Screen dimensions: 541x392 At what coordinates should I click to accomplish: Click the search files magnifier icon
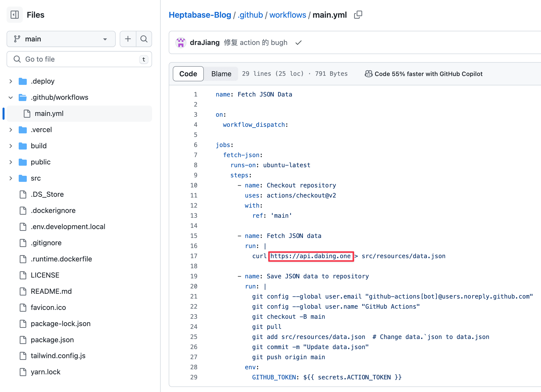[x=144, y=39]
